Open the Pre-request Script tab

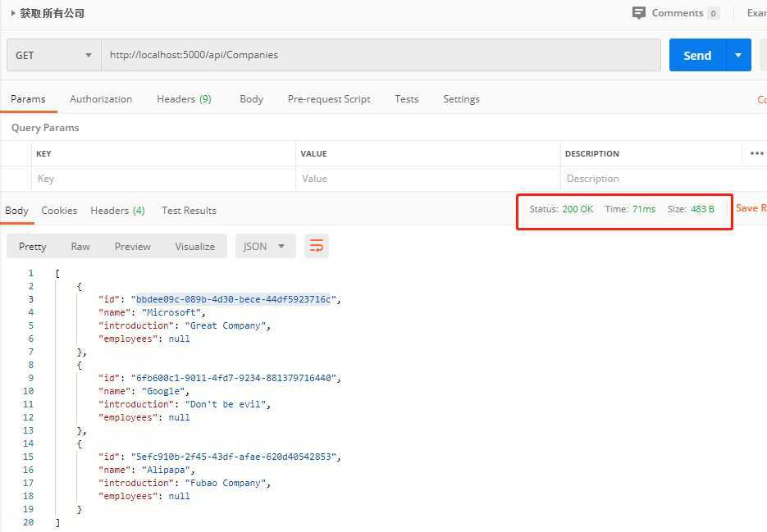point(329,99)
